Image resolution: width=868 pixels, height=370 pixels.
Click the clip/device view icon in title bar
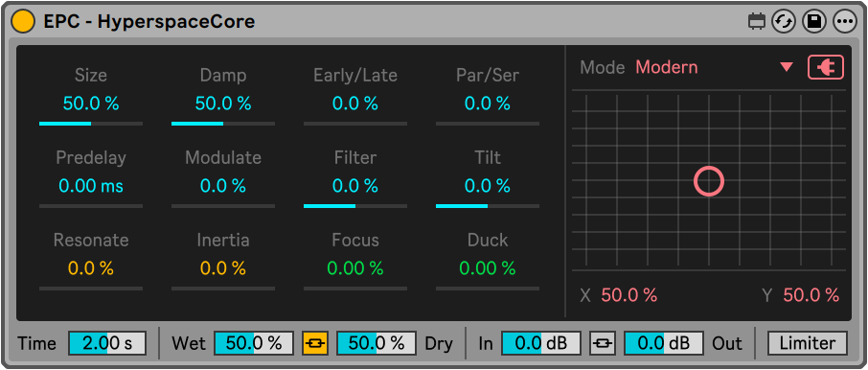pyautogui.click(x=756, y=22)
